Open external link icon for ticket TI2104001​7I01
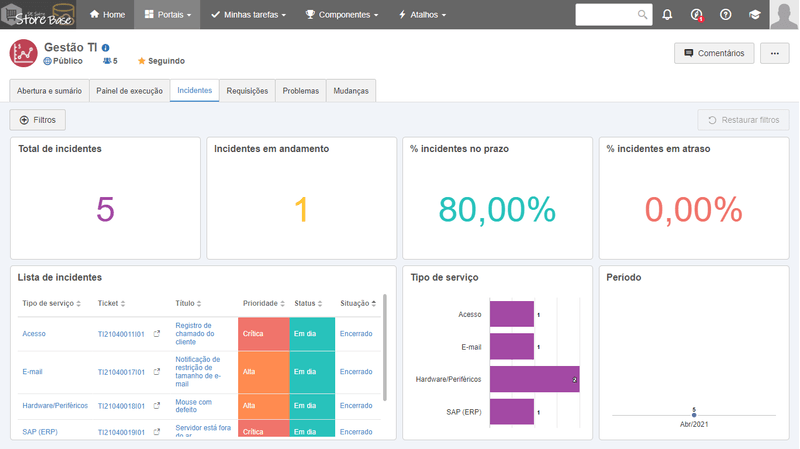800x449 pixels. pyautogui.click(x=157, y=372)
